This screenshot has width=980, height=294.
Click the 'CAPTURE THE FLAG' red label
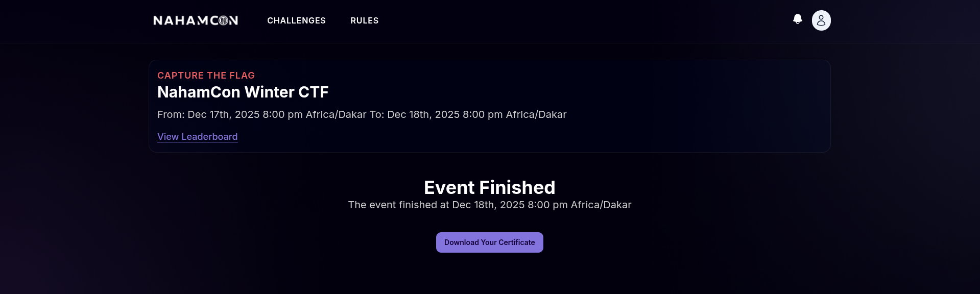click(x=206, y=76)
